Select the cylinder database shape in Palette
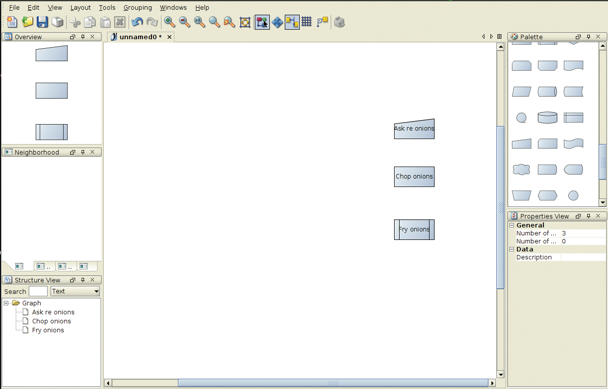This screenshot has width=608, height=389. click(x=547, y=118)
